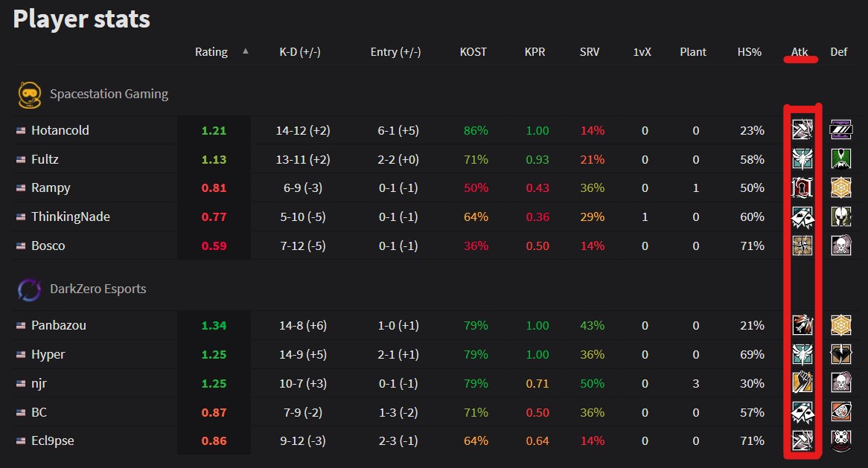Click Panbazou's attack operator icon

coord(802,325)
